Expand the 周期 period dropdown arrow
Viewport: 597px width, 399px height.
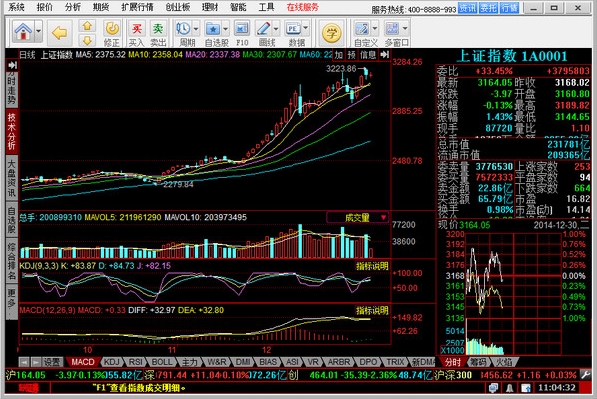pyautogui.click(x=196, y=29)
